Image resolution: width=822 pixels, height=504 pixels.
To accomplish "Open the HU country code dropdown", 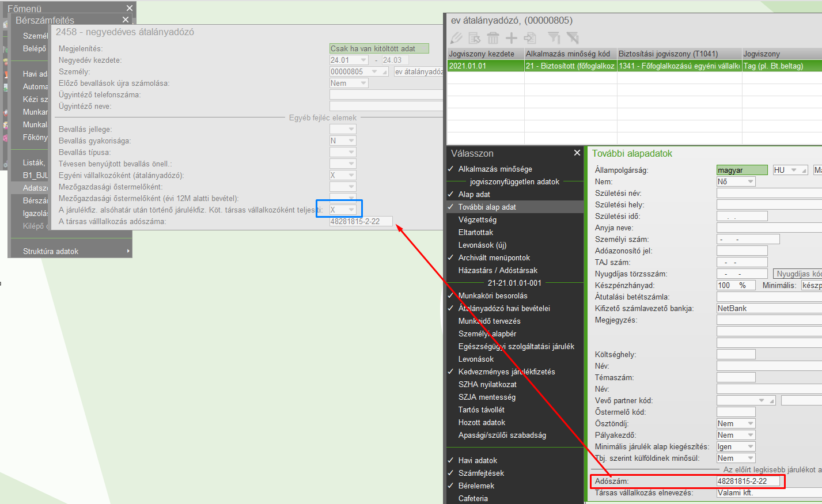I will (x=794, y=170).
